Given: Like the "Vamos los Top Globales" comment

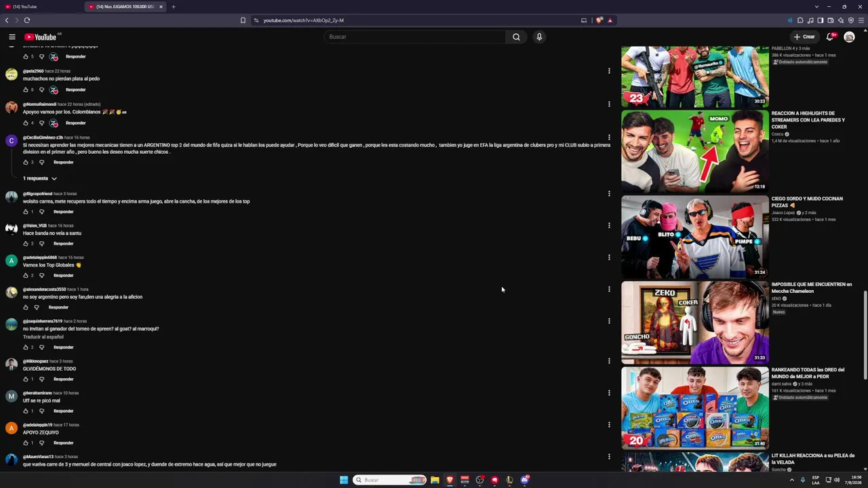Looking at the screenshot, I should (x=26, y=275).
